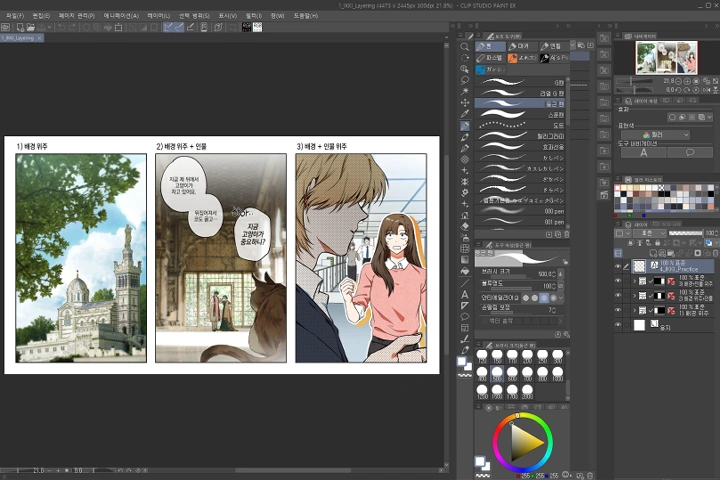Screen dimensions: 720x481
Task: Adjust the layer opacity slider
Action: (686, 233)
